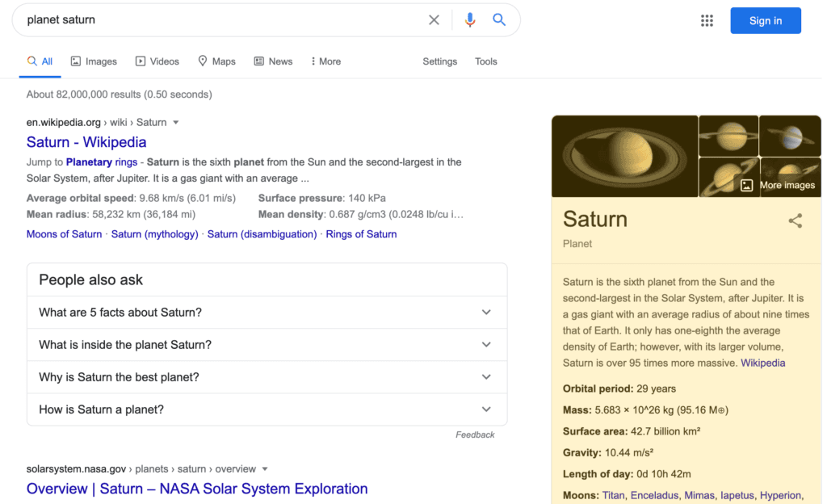Open the Saturn (mythology) sitelink
Screen dimensions: 827x504
[x=154, y=234]
